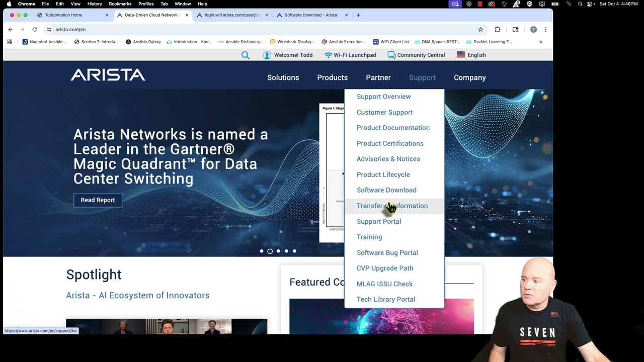Select the English language option

[x=471, y=55]
